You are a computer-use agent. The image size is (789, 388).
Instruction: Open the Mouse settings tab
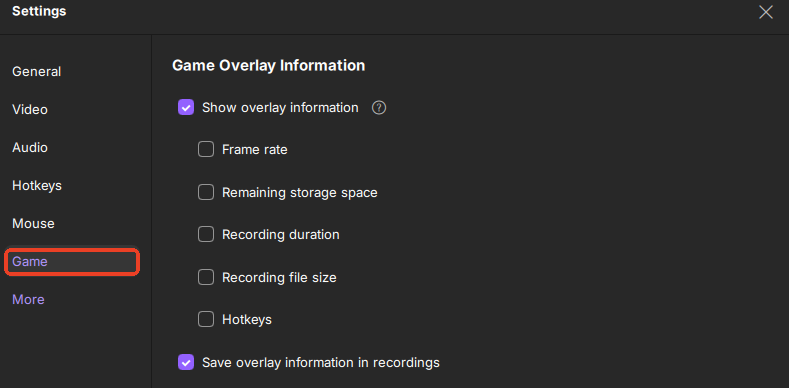point(33,223)
